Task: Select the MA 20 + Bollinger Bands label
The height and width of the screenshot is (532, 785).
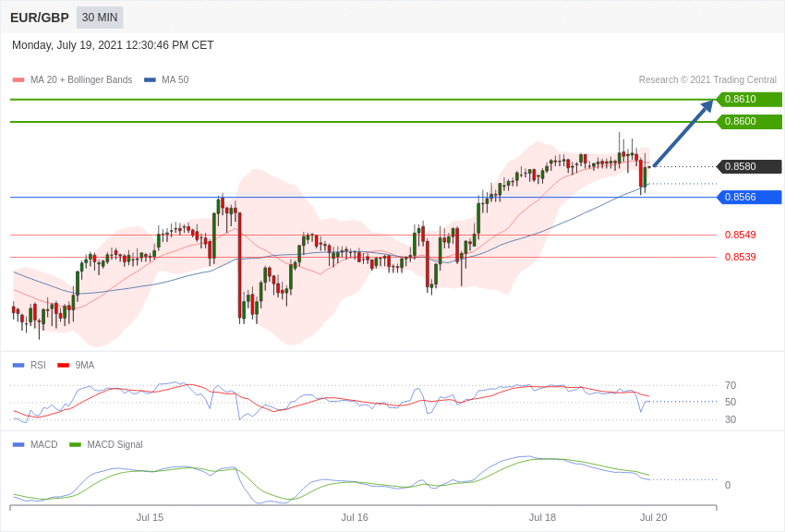Action: (81, 79)
